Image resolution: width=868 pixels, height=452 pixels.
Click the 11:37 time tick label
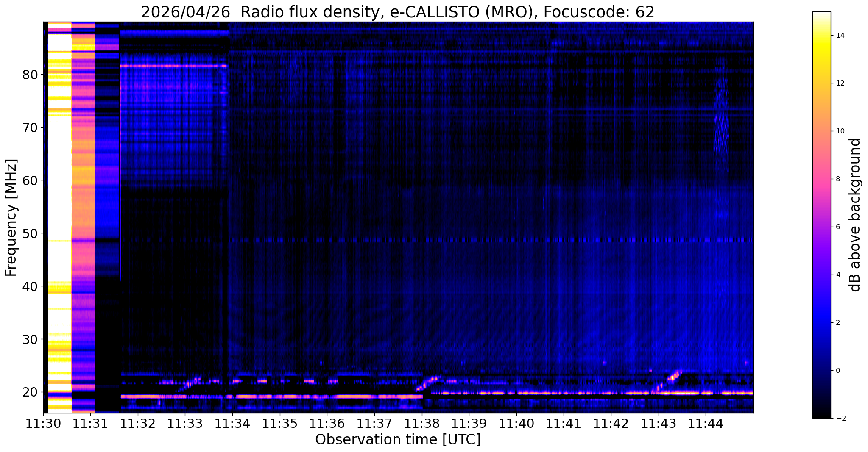pos(374,423)
